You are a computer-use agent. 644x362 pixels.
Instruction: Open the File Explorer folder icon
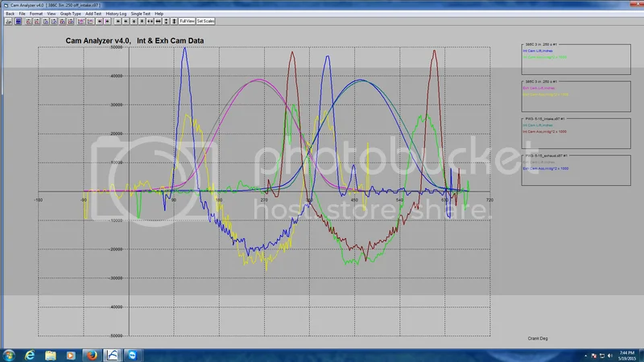51,354
